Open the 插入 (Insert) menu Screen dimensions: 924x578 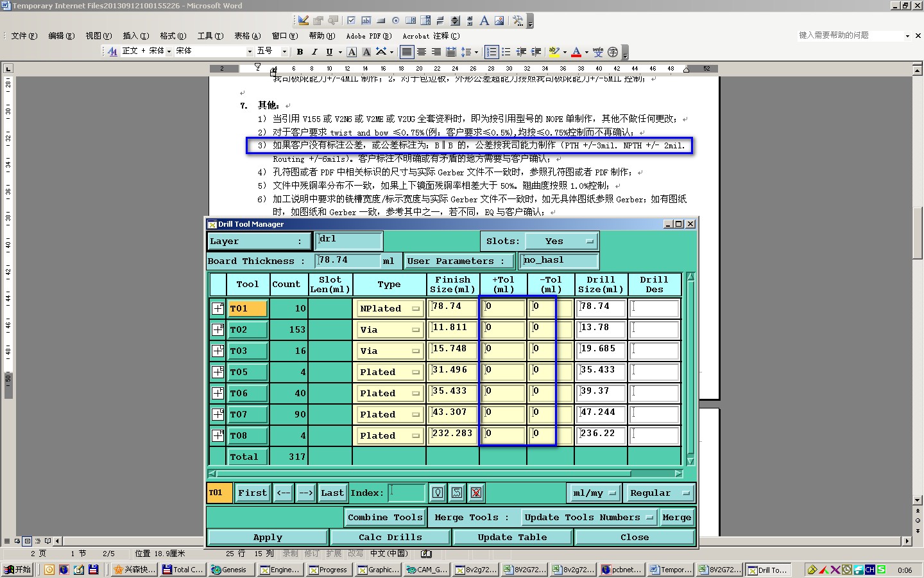[x=135, y=36]
